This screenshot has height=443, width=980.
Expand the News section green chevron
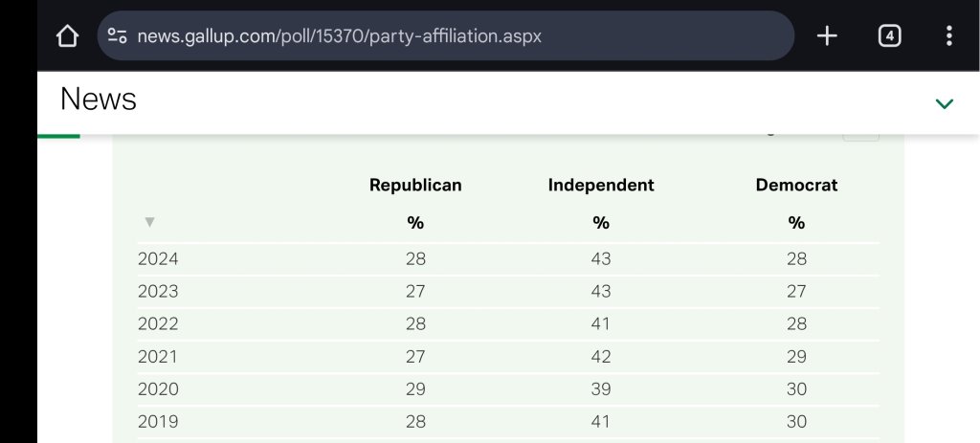point(944,103)
